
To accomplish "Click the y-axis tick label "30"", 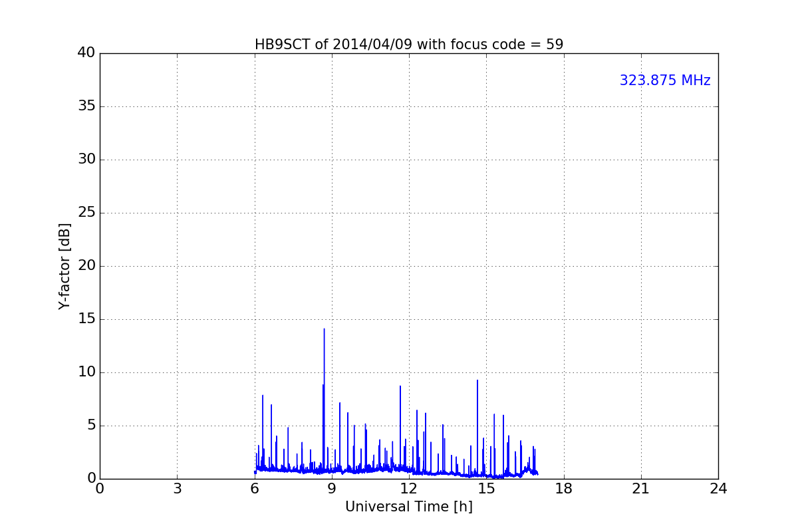I will [x=86, y=160].
